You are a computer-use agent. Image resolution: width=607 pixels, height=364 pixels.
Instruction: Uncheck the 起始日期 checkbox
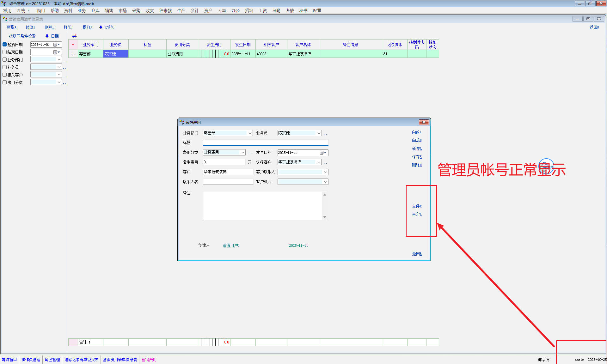pyautogui.click(x=5, y=45)
